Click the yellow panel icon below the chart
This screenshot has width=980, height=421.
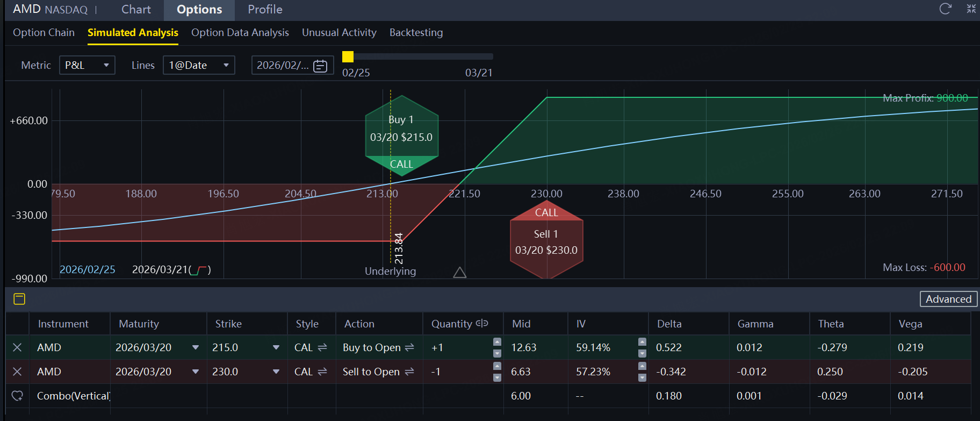pos(19,299)
